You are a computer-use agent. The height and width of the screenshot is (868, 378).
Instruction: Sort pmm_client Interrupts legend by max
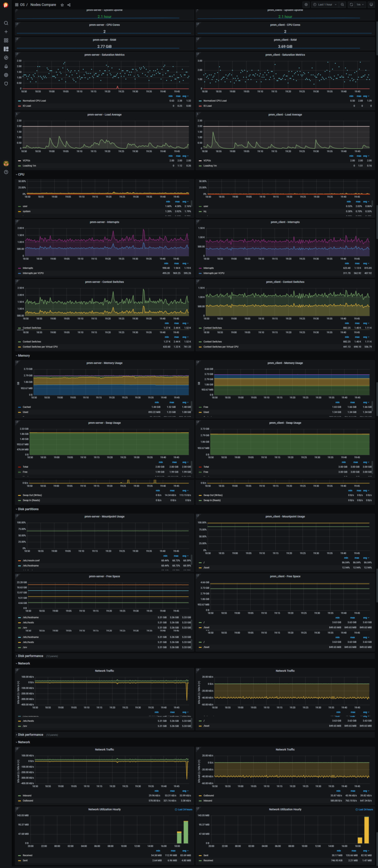[x=359, y=263]
